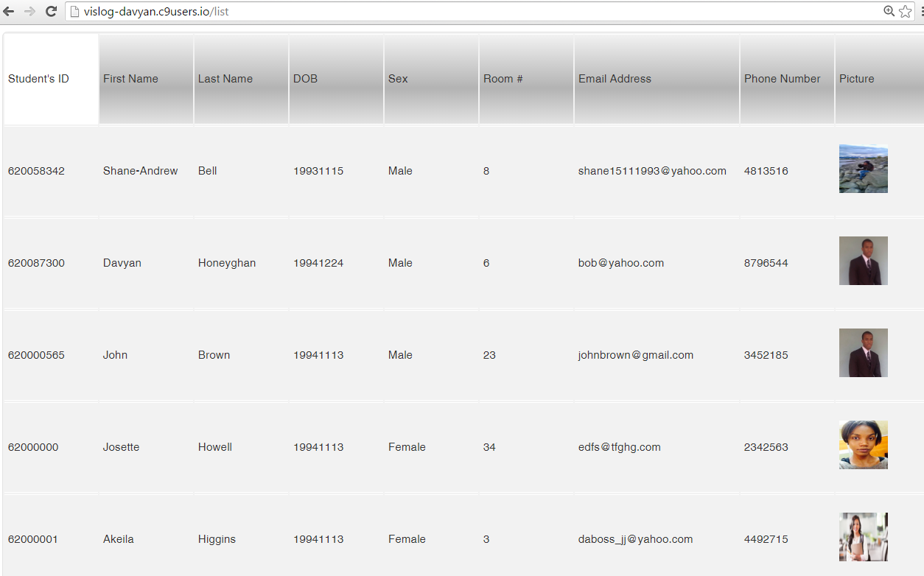Click the First Name column header
Screen dimensions: 924x576
146,79
